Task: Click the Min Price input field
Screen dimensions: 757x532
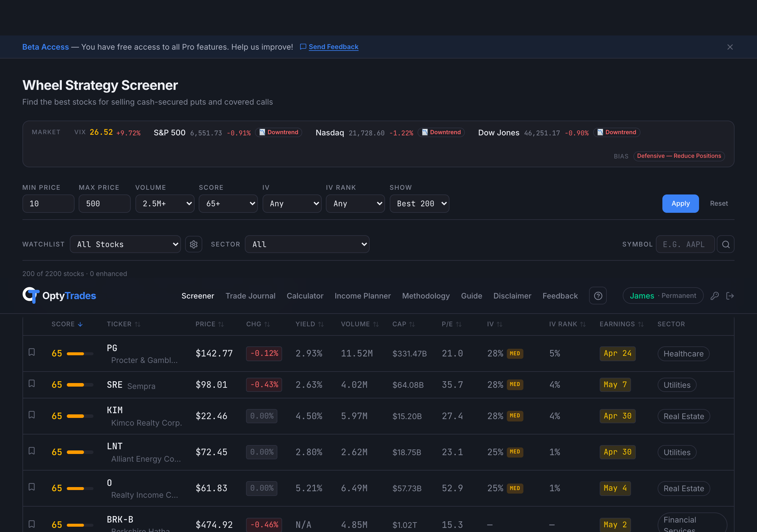Action: 48,203
